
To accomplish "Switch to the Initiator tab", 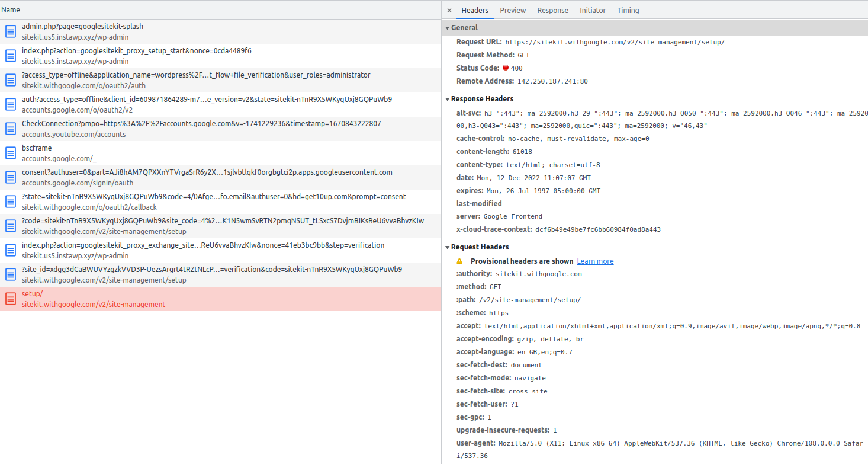I will tap(593, 10).
